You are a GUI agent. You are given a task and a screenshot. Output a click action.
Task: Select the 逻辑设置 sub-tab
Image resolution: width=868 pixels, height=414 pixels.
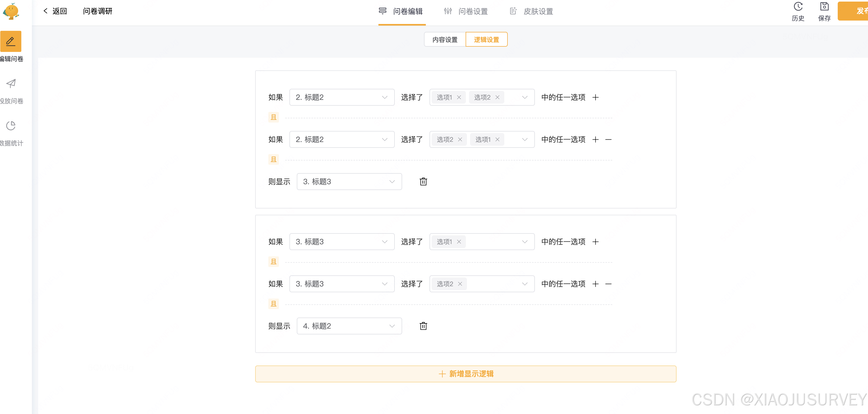[486, 40]
